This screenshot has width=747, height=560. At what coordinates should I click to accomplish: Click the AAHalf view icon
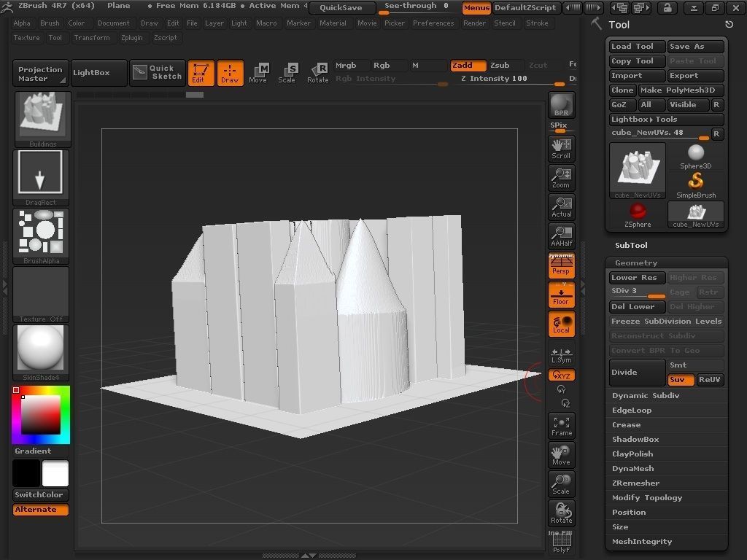point(561,236)
